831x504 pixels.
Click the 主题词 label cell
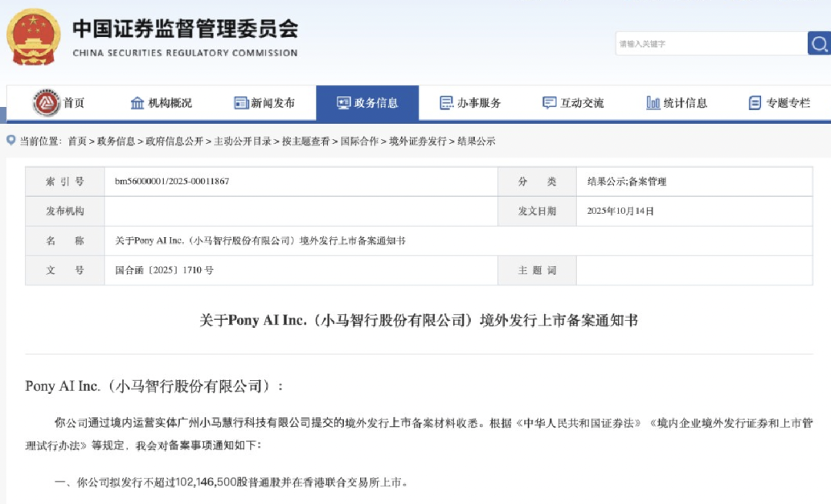click(x=537, y=270)
